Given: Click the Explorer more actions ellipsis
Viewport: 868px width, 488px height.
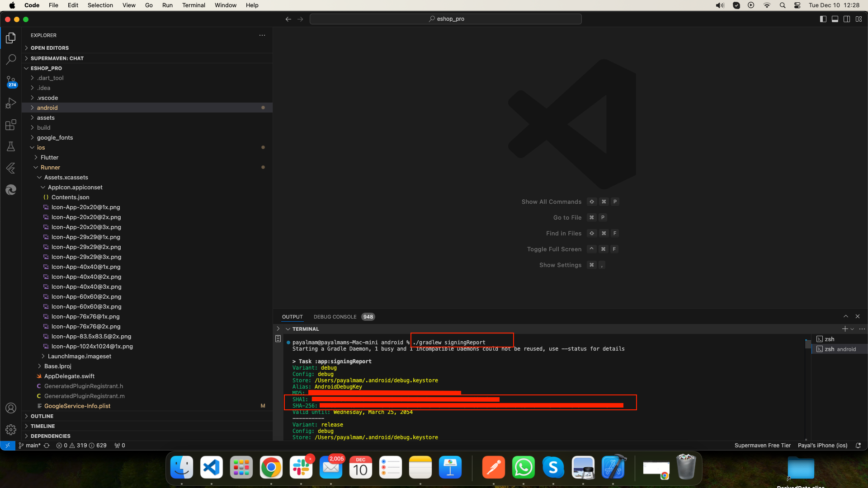Looking at the screenshot, I should pos(262,35).
